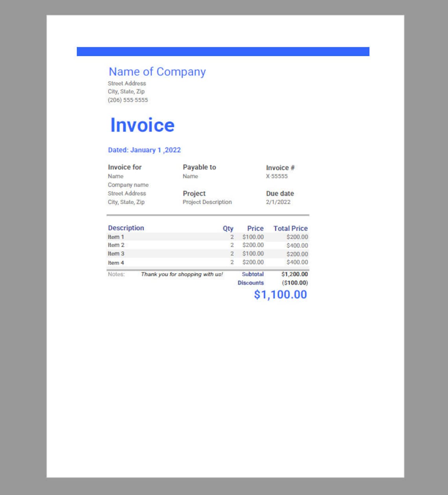Viewport: 448px width, 495px height.
Task: Click the Payable to field
Action: coord(199,167)
